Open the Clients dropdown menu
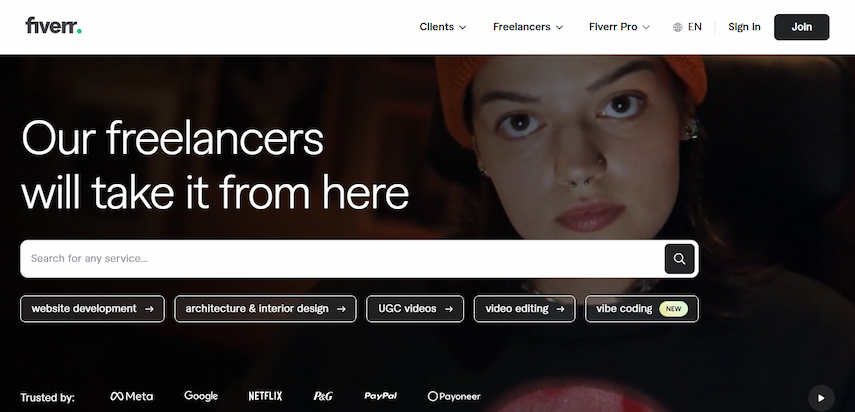The width and height of the screenshot is (855, 412). 443,27
